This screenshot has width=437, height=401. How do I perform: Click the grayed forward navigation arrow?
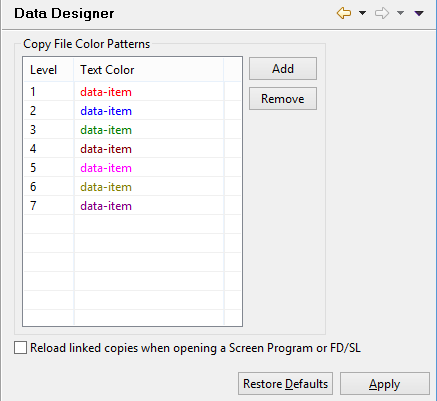tap(382, 13)
